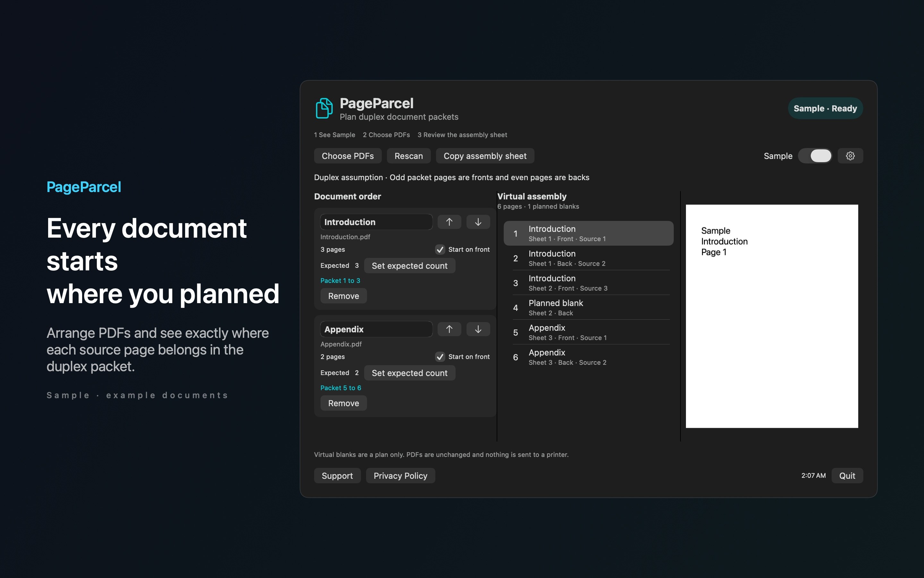Screen dimensions: 924x578
Task: Open the Support page
Action: 337,476
